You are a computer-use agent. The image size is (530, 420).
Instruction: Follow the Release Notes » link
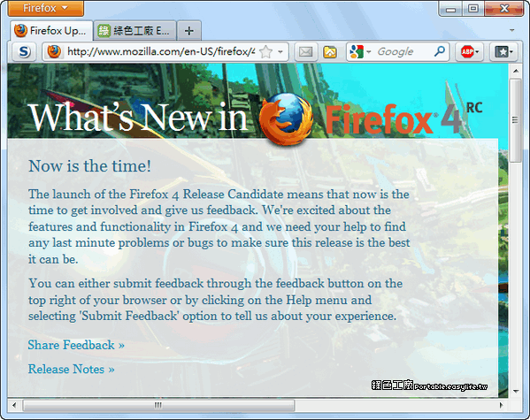coord(71,369)
